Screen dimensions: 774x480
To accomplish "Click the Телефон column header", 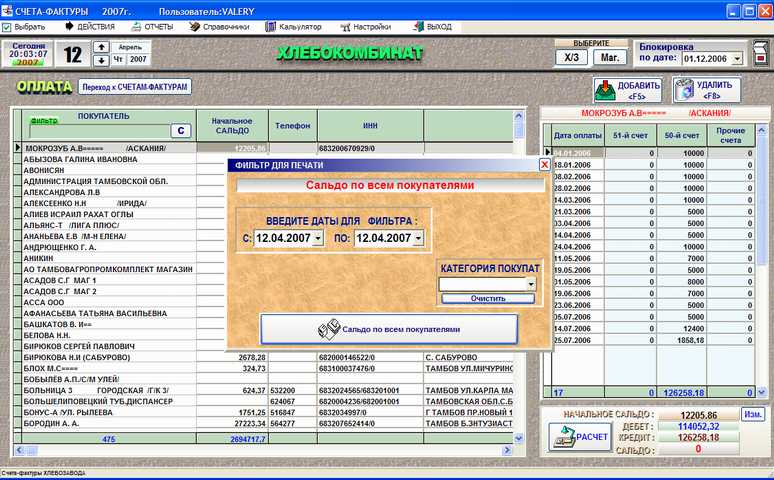I will [x=293, y=125].
